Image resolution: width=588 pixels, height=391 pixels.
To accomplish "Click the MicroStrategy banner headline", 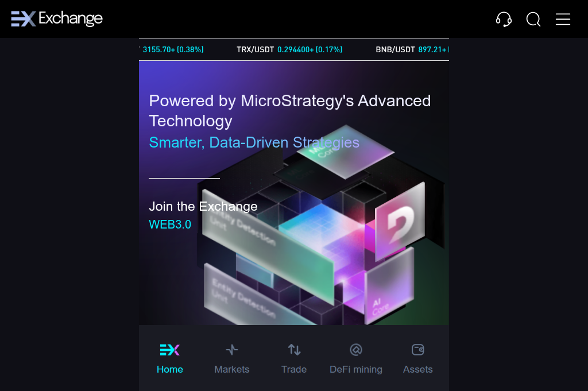I will pyautogui.click(x=290, y=111).
